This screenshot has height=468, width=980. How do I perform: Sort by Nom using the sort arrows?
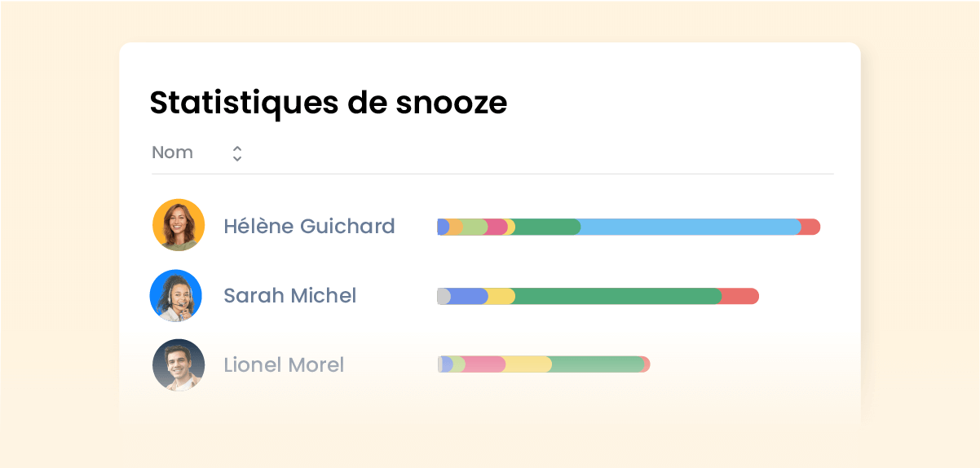(237, 153)
